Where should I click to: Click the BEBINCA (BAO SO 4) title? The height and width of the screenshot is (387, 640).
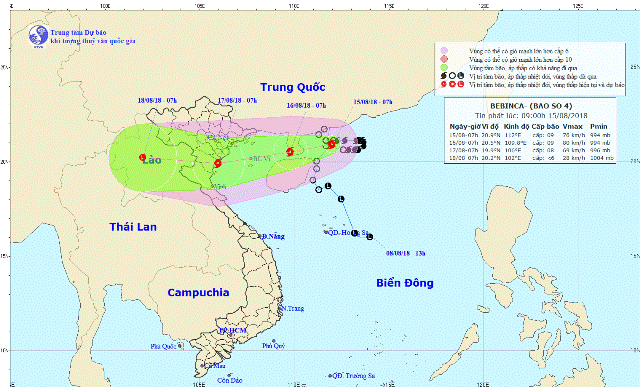pyautogui.click(x=531, y=106)
